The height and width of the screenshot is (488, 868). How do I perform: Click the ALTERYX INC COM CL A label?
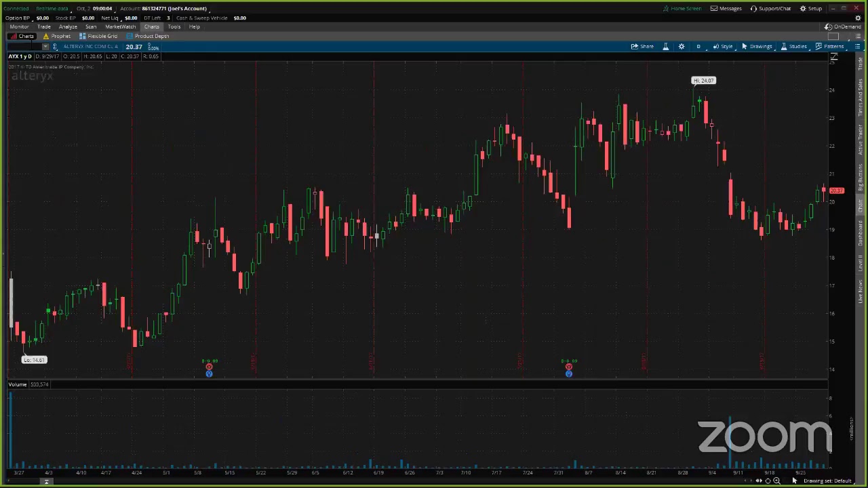pos(90,47)
